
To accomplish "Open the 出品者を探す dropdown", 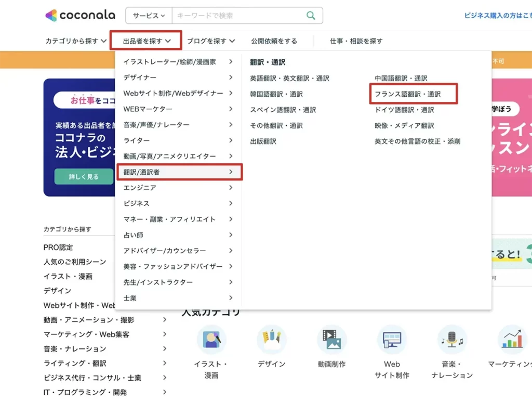I will coord(146,41).
